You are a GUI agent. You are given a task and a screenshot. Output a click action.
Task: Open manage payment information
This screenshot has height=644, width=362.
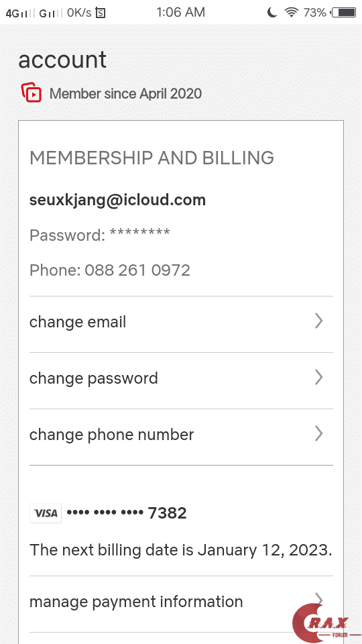pyautogui.click(x=181, y=604)
